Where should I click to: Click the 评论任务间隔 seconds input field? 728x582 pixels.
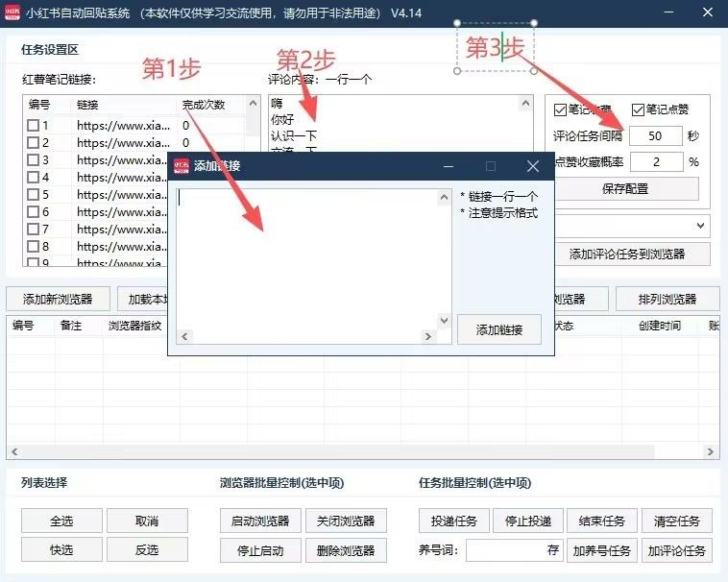(656, 136)
